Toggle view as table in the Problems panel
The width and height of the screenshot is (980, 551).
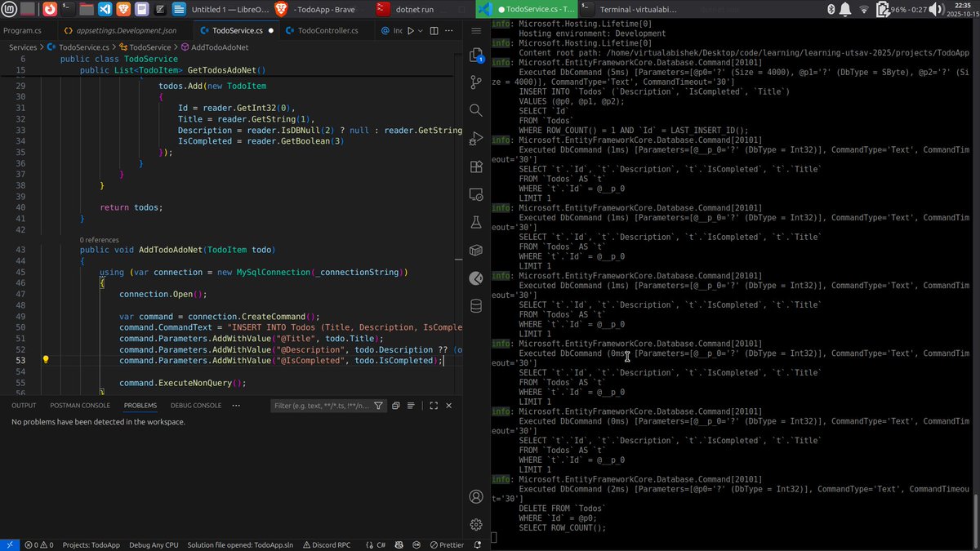[411, 406]
